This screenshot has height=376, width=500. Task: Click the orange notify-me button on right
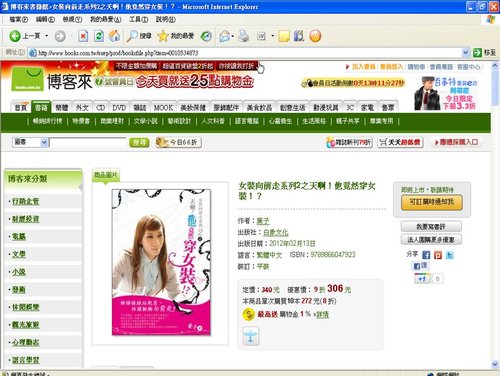coord(432,202)
